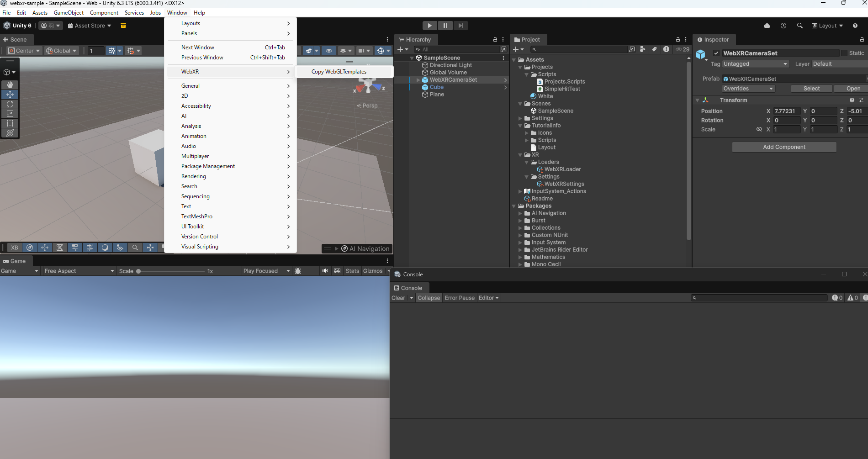
Task: Select the Rotate tool
Action: pyautogui.click(x=10, y=104)
